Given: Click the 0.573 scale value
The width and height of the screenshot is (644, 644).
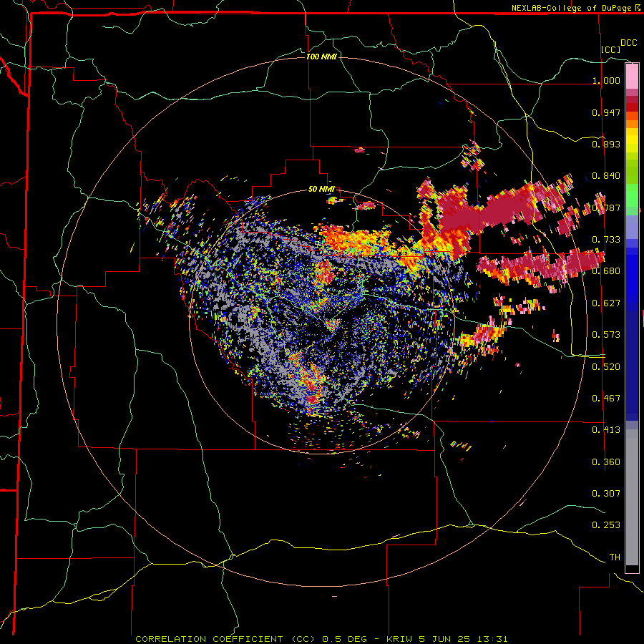Looking at the screenshot, I should pyautogui.click(x=606, y=335).
